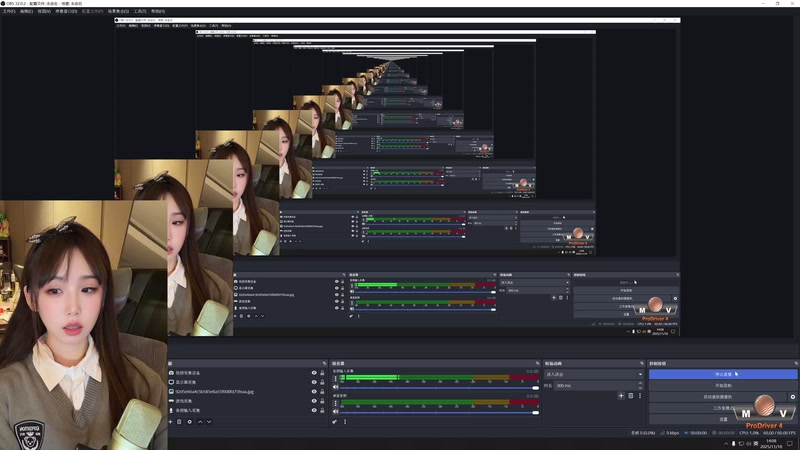Decrease transition duration with the down arrow
This screenshot has width=800, height=450.
(x=640, y=388)
